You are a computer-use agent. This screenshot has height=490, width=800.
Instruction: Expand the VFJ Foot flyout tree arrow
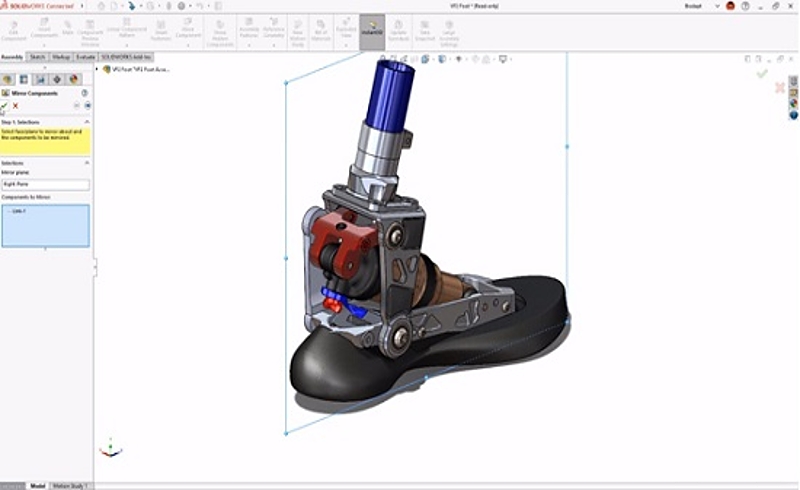coord(97,69)
